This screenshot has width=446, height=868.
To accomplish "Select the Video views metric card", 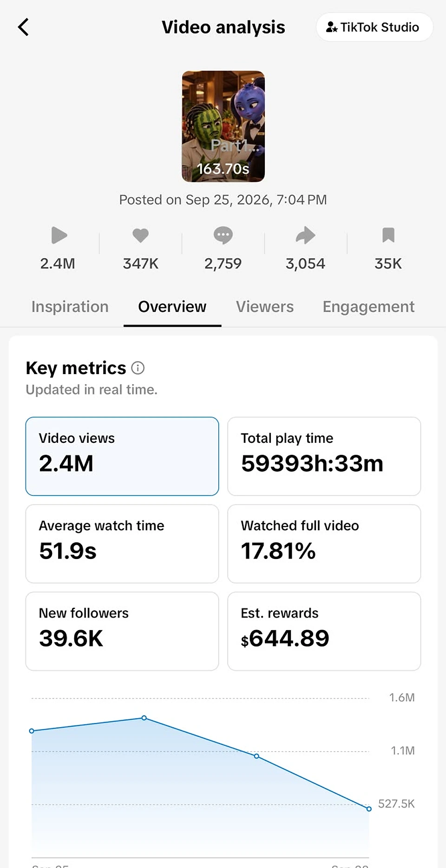I will (122, 456).
